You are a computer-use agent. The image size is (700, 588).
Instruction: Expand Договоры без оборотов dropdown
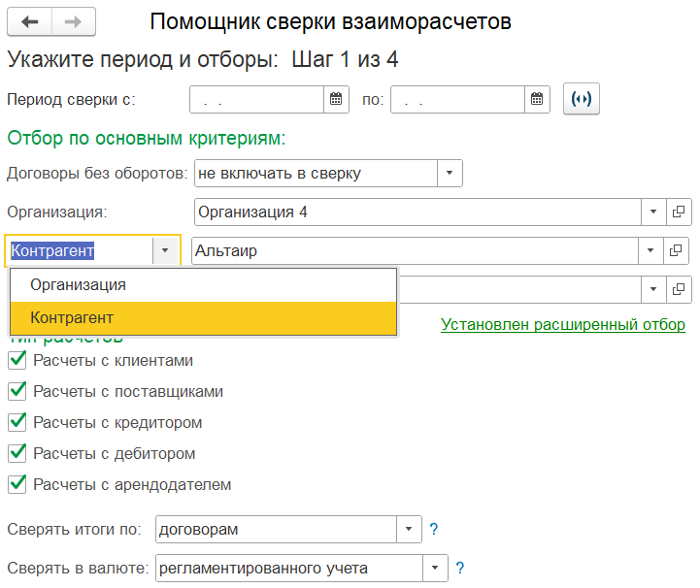point(450,174)
